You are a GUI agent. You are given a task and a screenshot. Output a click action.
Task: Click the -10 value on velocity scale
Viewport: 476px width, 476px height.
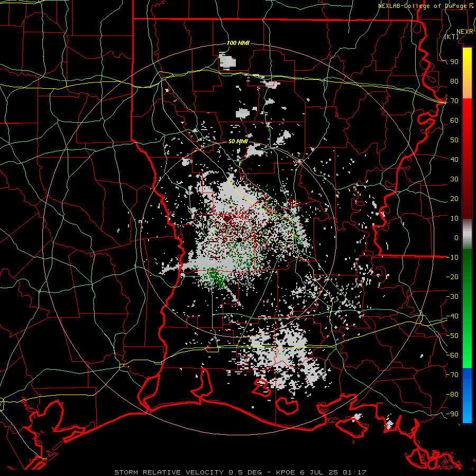[x=452, y=258]
